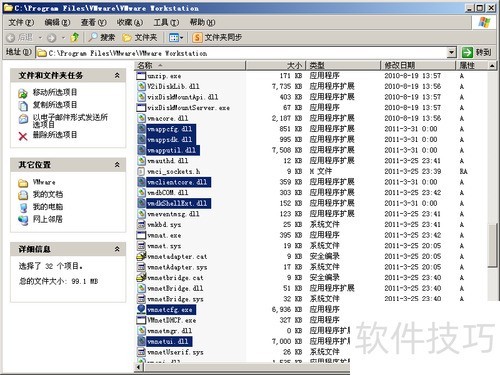The image size is (500, 375).
Task: Sort by Size (大小) column header
Action: click(x=275, y=65)
